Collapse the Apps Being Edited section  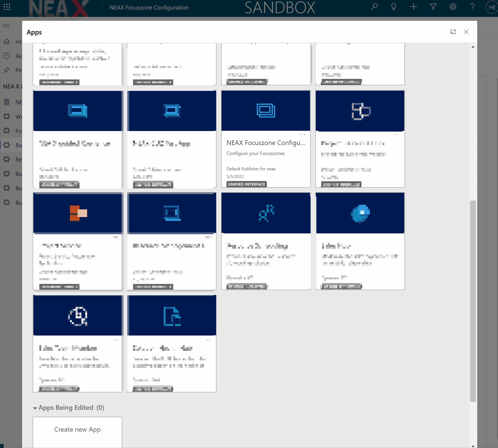pos(35,408)
